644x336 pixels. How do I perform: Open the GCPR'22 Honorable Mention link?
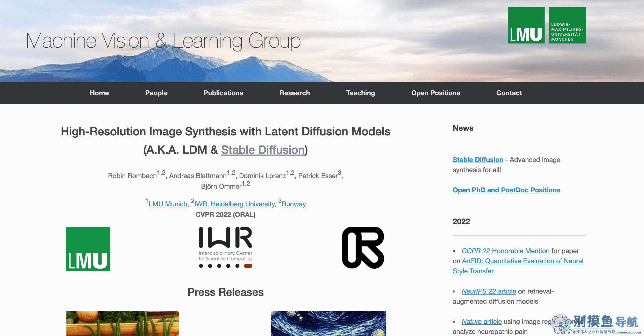coord(505,251)
